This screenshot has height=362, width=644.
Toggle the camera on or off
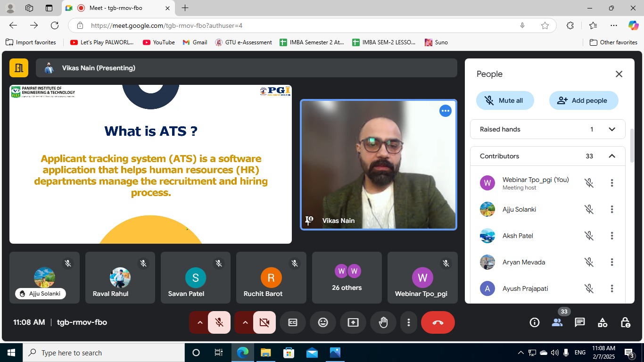click(x=264, y=322)
